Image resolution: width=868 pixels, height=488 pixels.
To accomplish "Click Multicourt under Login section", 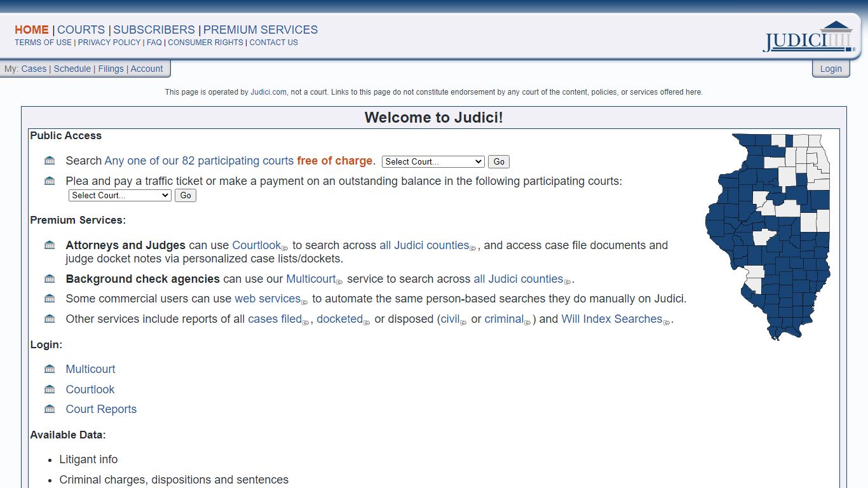I will tap(90, 369).
